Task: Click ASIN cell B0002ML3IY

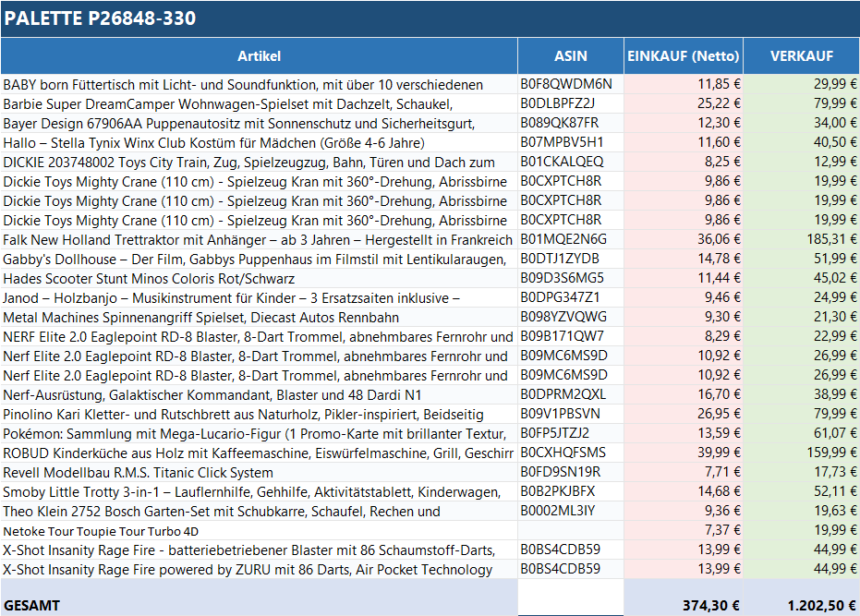Action: click(570, 511)
